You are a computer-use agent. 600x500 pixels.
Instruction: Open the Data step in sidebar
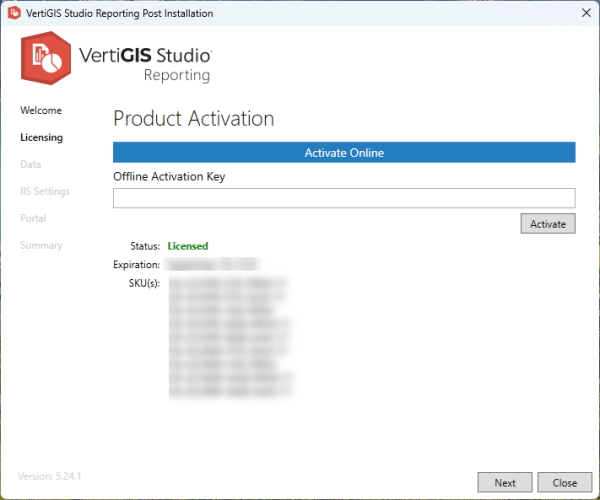(31, 164)
